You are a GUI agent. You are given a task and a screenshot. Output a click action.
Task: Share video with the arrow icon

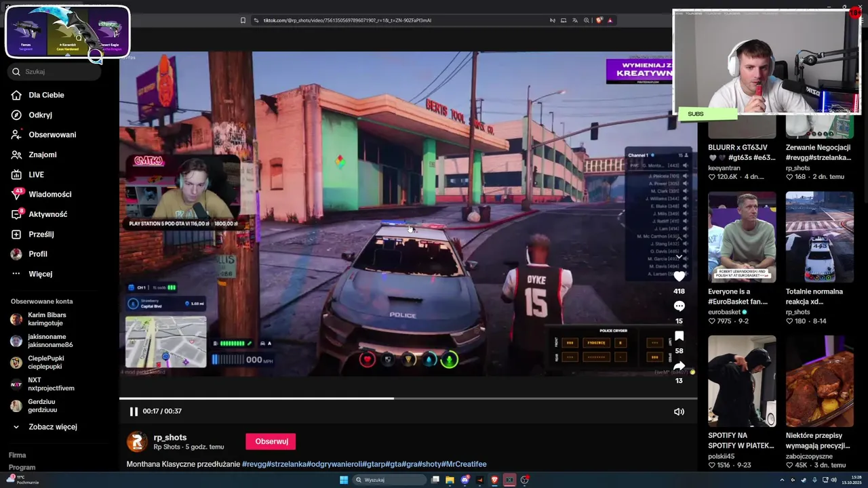(x=679, y=366)
